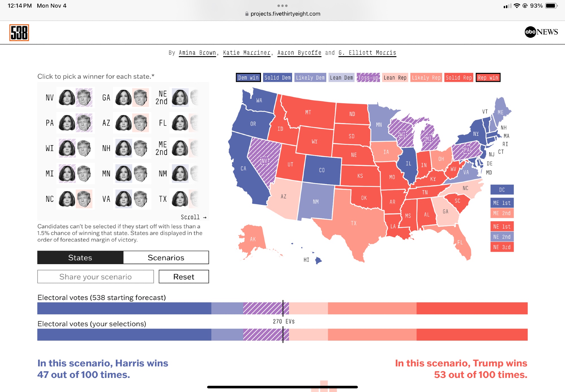Click the Scroll arrow for more states
The height and width of the screenshot is (392, 565).
click(194, 217)
